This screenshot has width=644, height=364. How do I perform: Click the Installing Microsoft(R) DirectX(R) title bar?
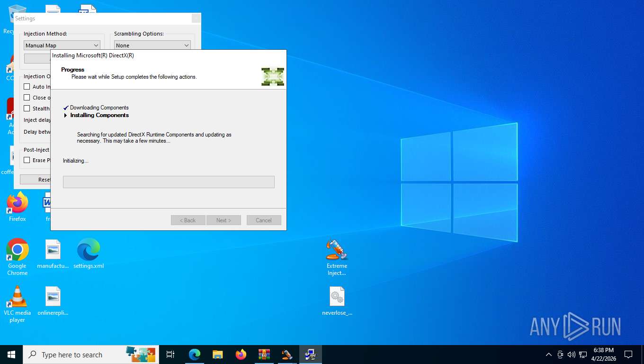[168, 55]
